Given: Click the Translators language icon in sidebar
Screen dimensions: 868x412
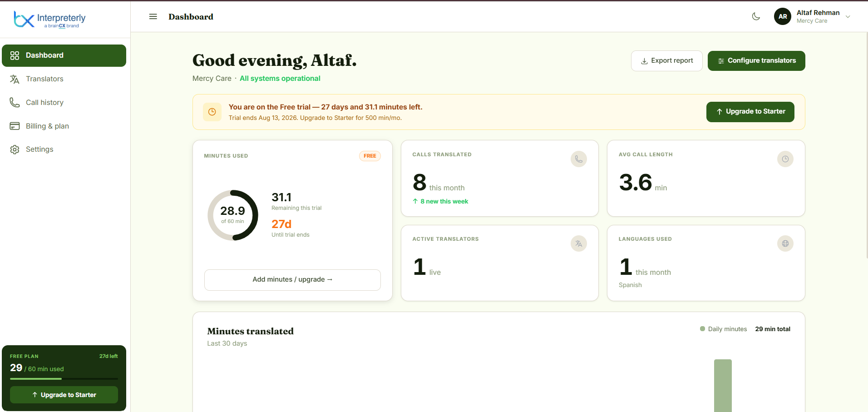Looking at the screenshot, I should [x=15, y=79].
